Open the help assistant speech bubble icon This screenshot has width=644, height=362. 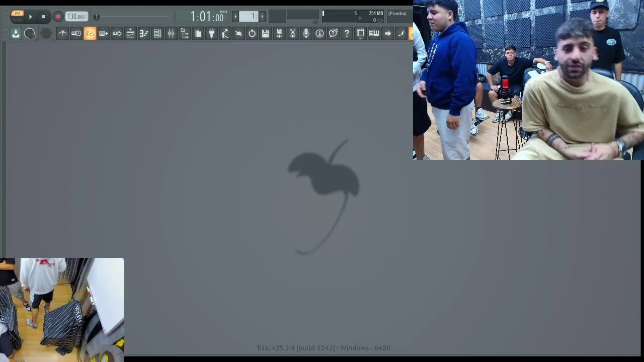[x=333, y=33]
